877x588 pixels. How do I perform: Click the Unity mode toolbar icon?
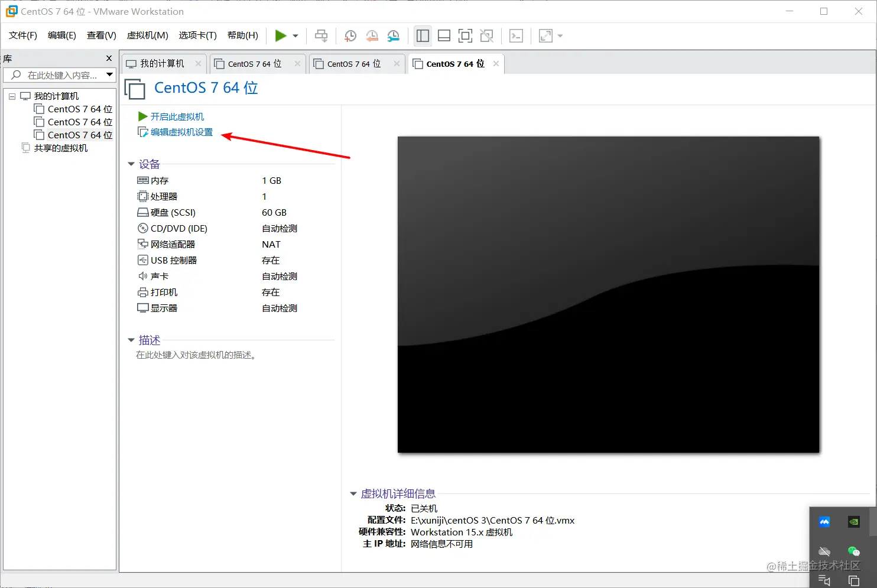(486, 36)
